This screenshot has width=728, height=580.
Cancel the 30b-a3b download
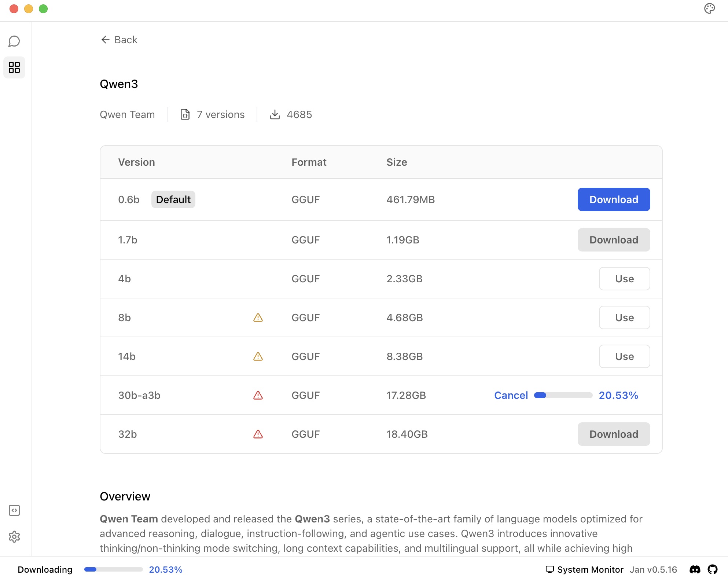click(511, 395)
